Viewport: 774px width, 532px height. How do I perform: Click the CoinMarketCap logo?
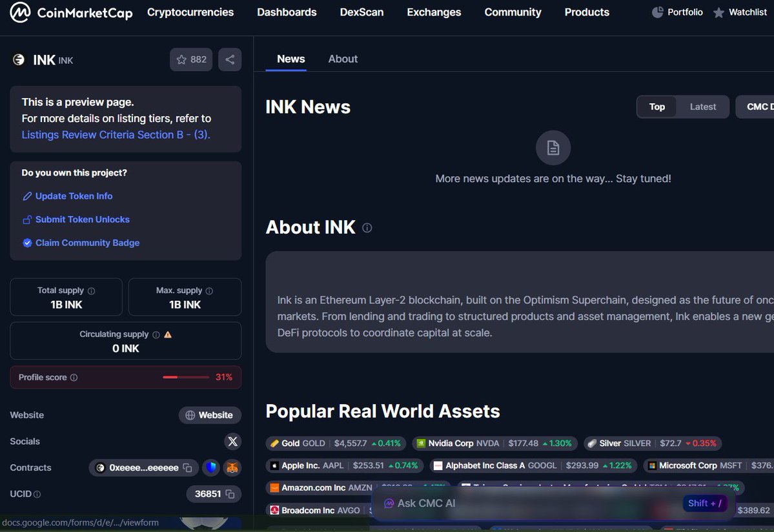click(x=72, y=12)
